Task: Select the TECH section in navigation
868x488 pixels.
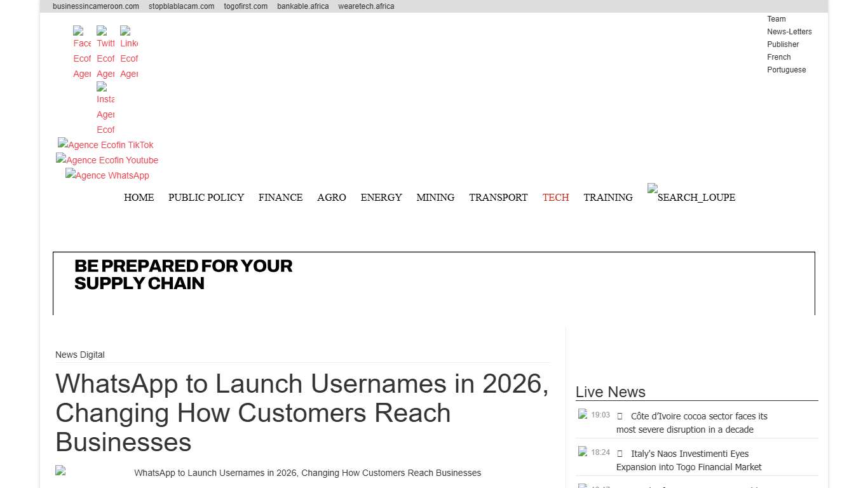Action: (x=555, y=198)
